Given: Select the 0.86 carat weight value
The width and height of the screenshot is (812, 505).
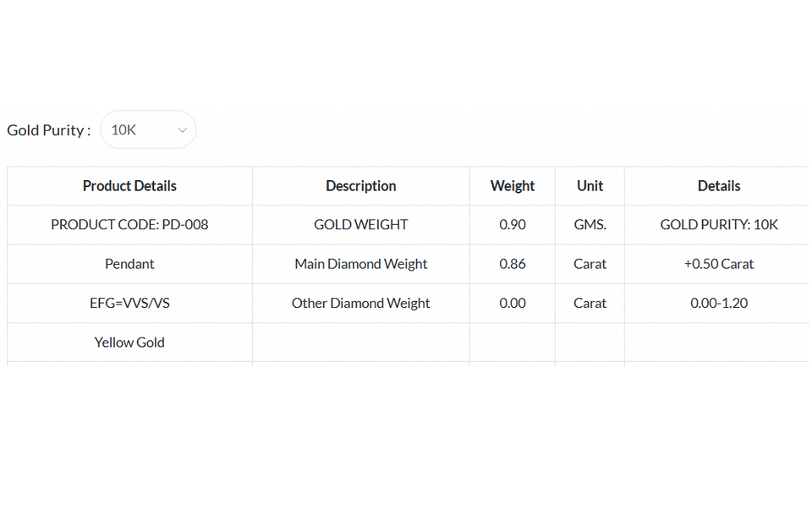Looking at the screenshot, I should pyautogui.click(x=513, y=264).
